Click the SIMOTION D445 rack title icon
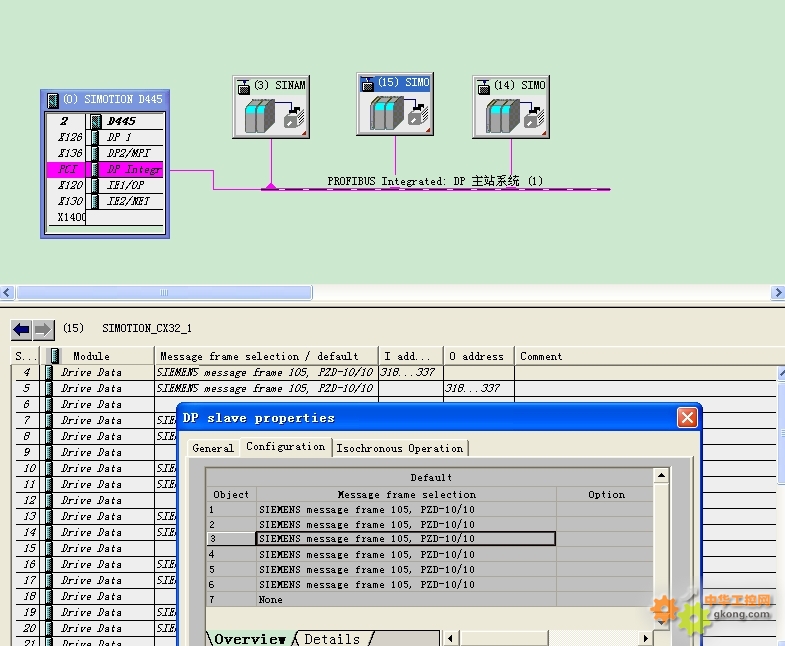785x646 pixels. coord(53,100)
